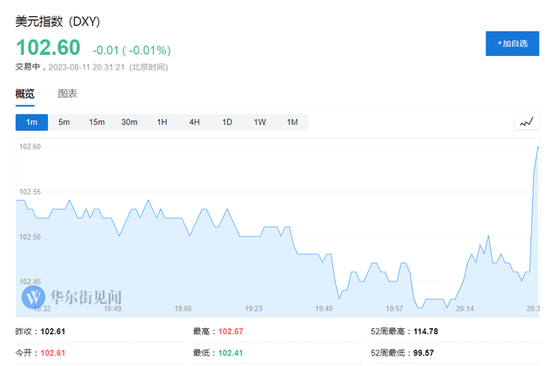Click the 昨收 value 102.61
The width and height of the screenshot is (550, 366).
pos(53,331)
